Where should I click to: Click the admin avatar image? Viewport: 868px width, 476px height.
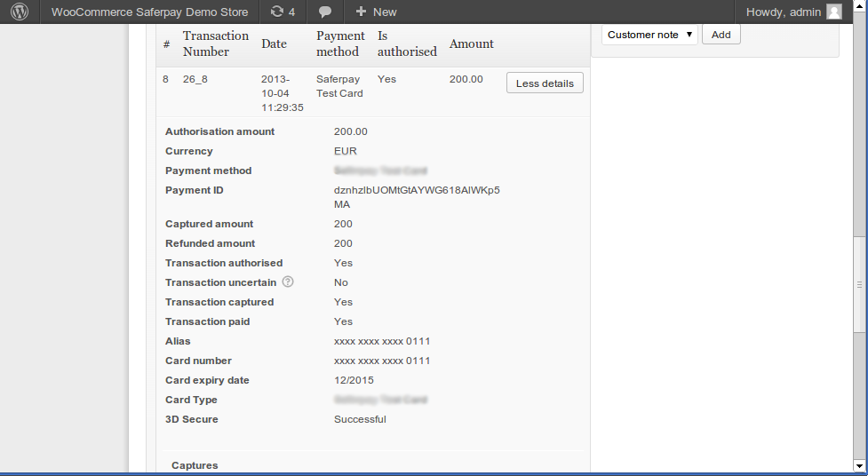(x=833, y=12)
